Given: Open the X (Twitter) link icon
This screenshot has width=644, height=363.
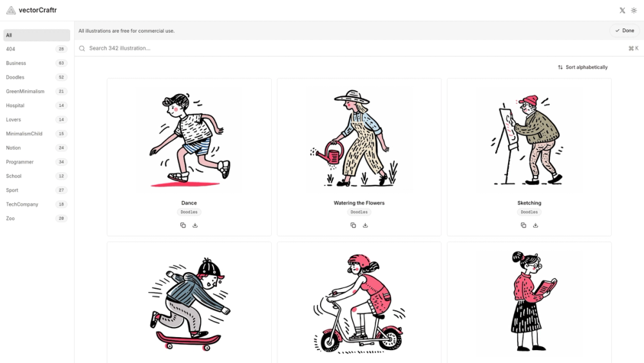Looking at the screenshot, I should coord(622,11).
